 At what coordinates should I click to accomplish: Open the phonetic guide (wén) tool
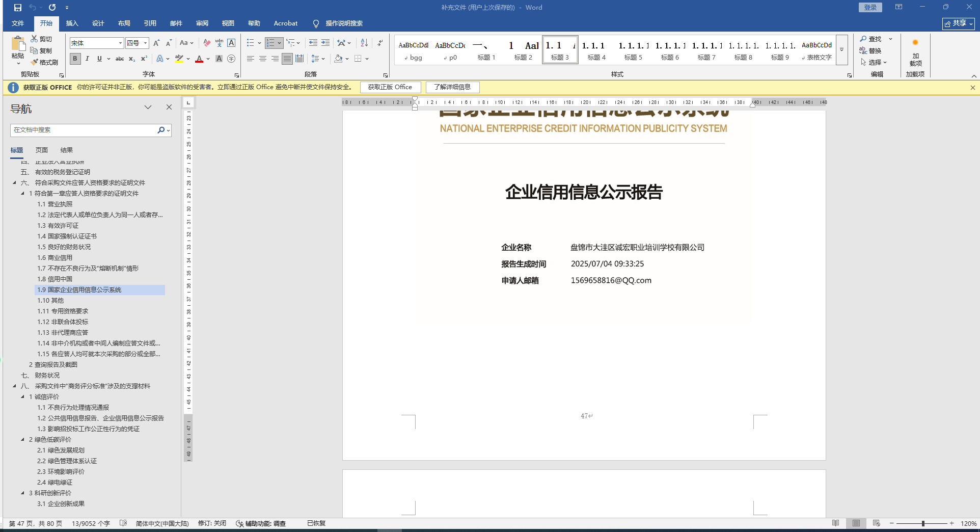[219, 43]
